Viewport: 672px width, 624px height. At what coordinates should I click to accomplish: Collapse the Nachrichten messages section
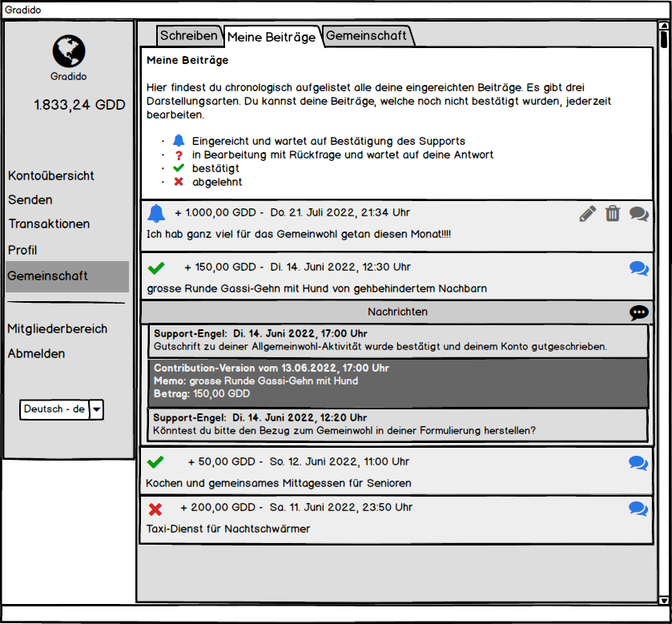[396, 312]
